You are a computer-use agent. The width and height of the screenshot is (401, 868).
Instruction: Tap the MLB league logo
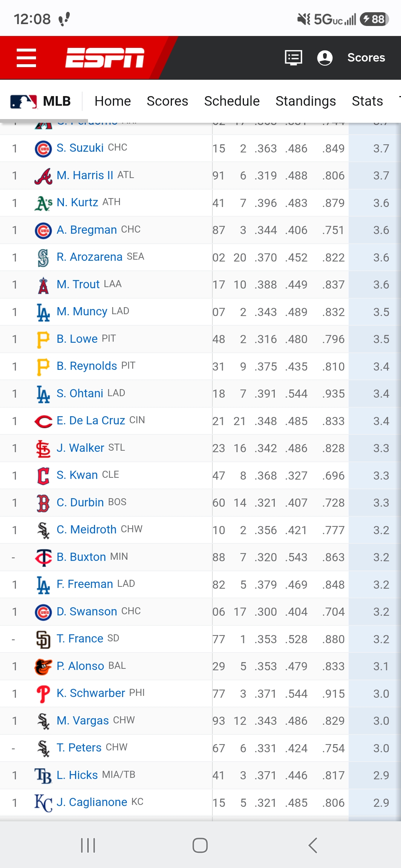point(24,101)
